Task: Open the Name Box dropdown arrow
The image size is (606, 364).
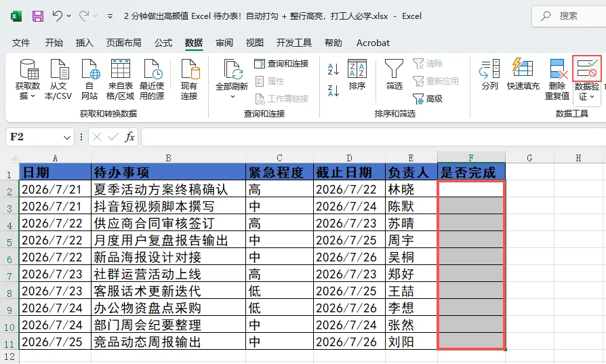Action: 67,137
